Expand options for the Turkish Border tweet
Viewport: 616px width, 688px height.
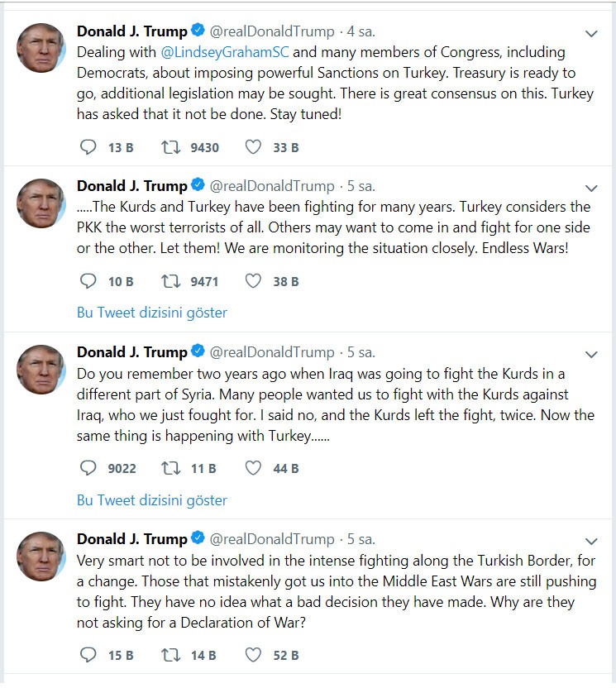coord(591,541)
